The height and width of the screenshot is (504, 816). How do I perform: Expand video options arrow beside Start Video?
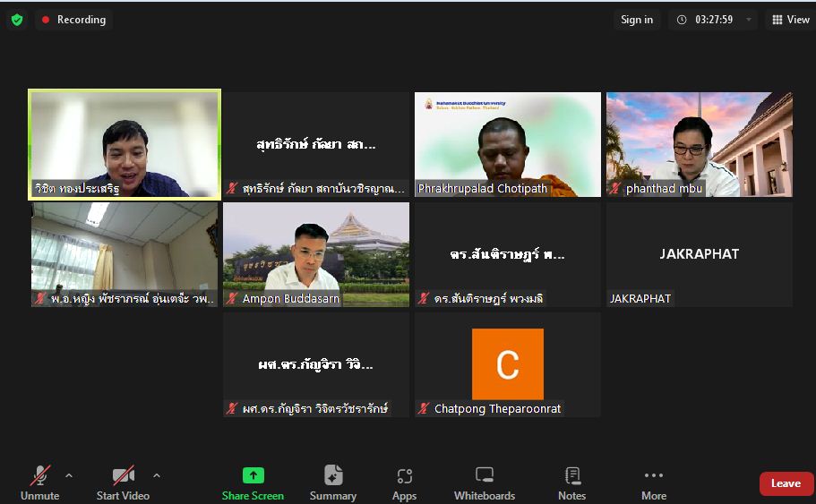157,475
